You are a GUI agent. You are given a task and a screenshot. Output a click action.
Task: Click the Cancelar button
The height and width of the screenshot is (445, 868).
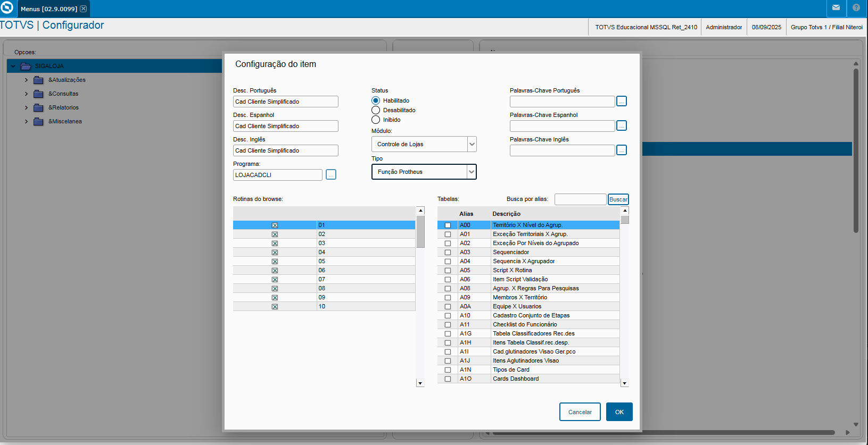[x=580, y=412]
